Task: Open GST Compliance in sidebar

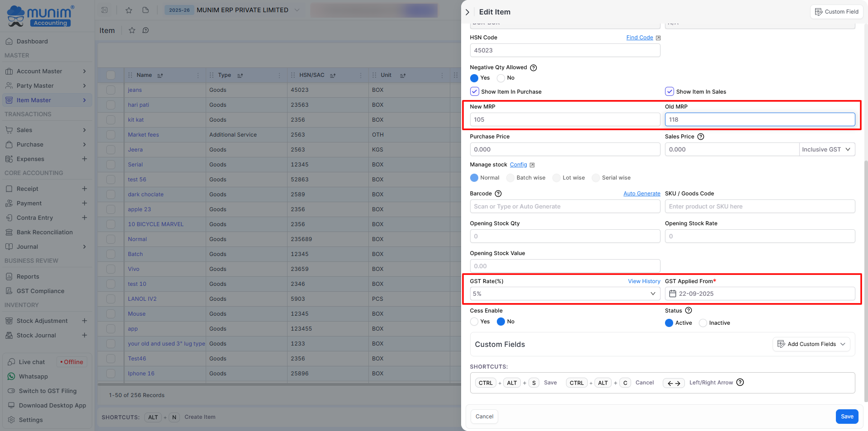Action: [40, 291]
